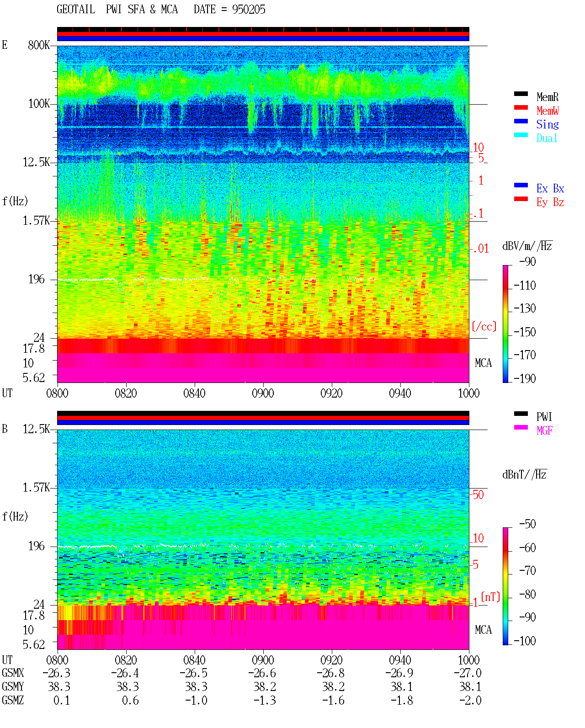Click the magnetic field spectrogram panel
This screenshot has width=585, height=728.
(263, 540)
